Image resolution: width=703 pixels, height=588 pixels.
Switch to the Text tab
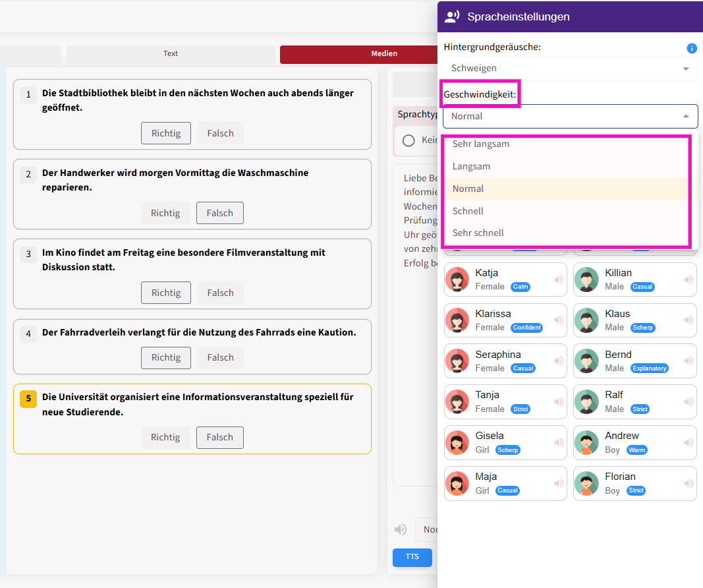pos(171,54)
